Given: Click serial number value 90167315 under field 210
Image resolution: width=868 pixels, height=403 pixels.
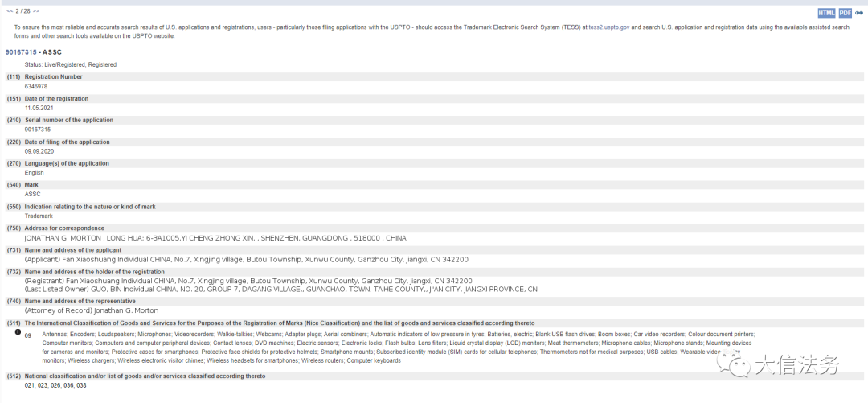Looking at the screenshot, I should (x=39, y=130).
